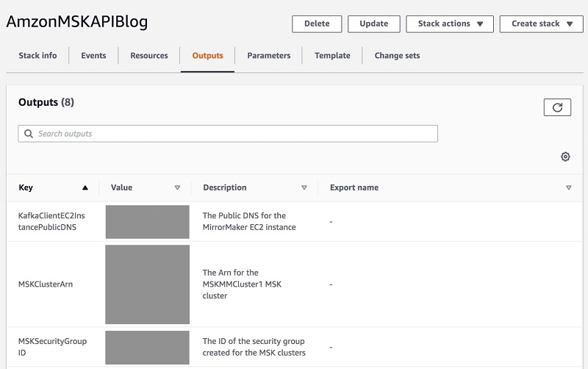Click the MSKClusterArn key cell

46,284
